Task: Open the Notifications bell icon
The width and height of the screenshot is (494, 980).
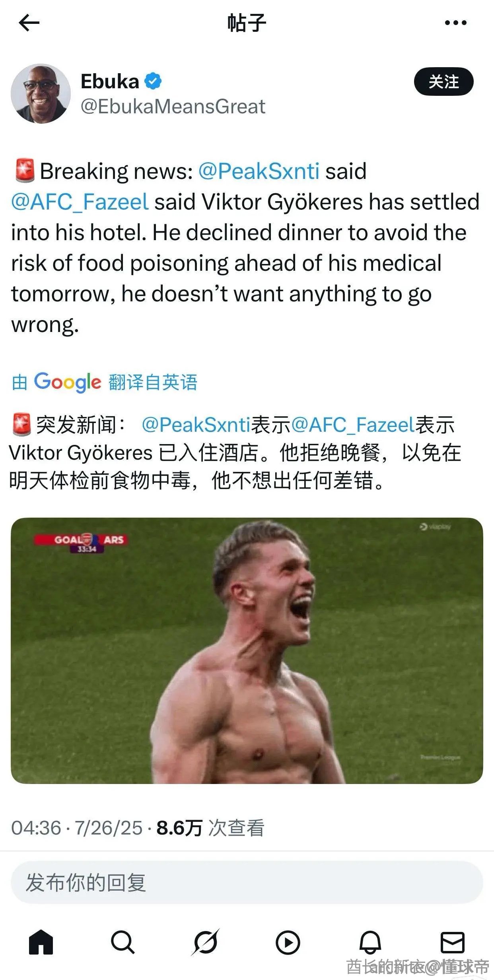Action: 370,942
